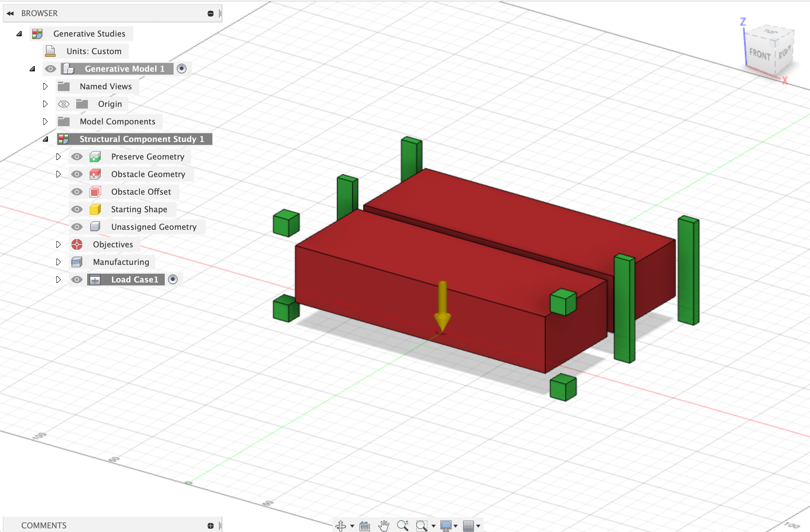Toggle visibility of Preserve Geometry

coord(77,156)
